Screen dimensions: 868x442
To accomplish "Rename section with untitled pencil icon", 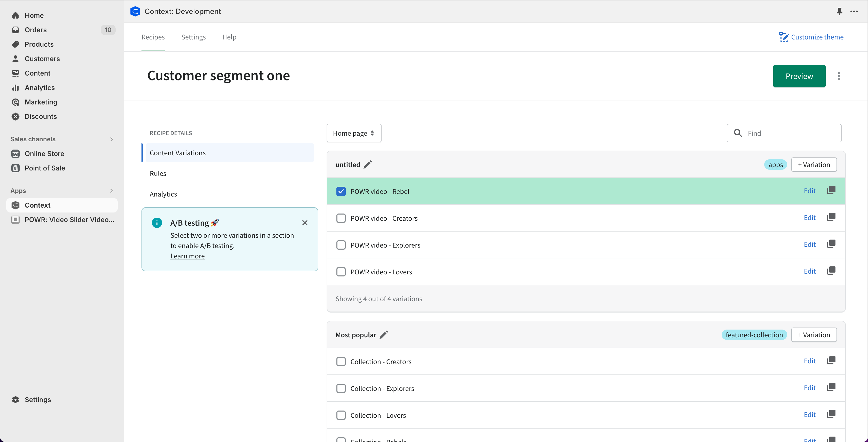I will 368,165.
